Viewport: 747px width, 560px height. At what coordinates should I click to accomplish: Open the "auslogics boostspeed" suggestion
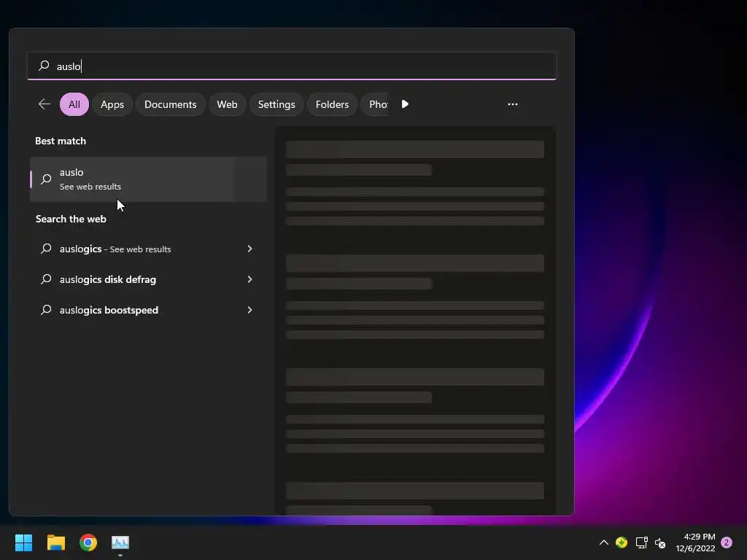click(148, 310)
